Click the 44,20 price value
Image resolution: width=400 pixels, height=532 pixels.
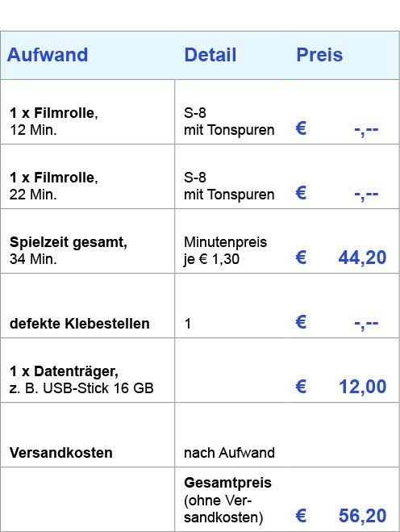pos(362,258)
